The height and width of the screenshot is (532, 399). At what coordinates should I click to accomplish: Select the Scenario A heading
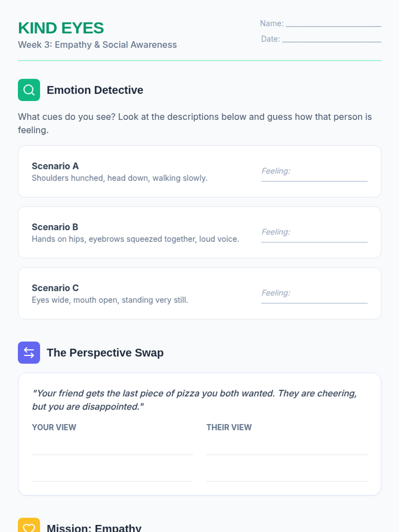[55, 166]
